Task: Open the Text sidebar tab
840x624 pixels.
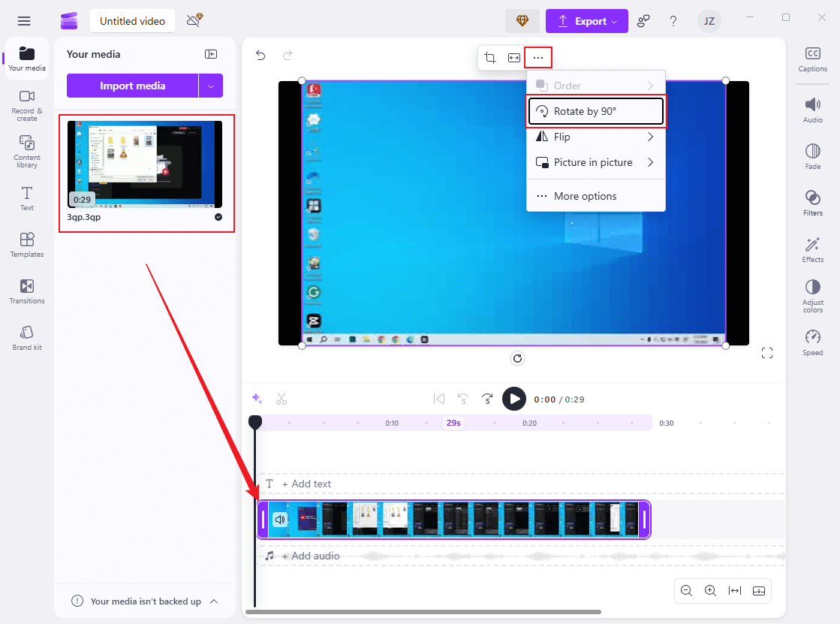Action: pos(27,198)
